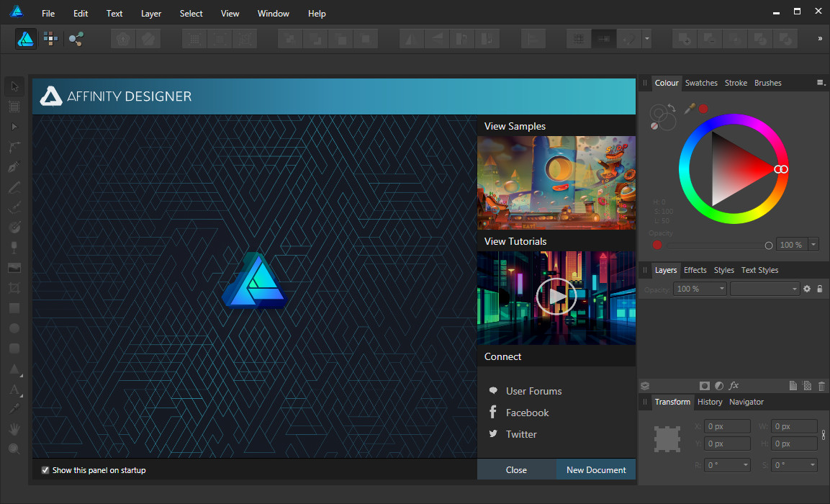Select the Transparency wine-glass tool

(x=14, y=247)
